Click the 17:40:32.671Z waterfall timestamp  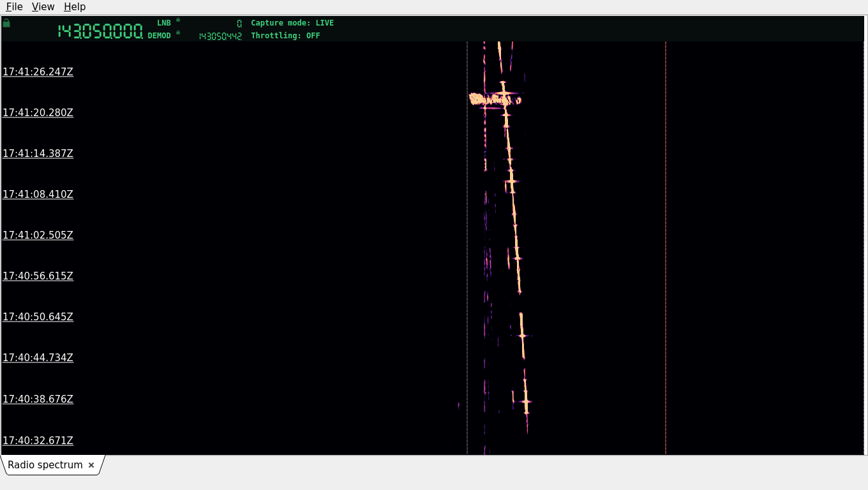click(38, 441)
